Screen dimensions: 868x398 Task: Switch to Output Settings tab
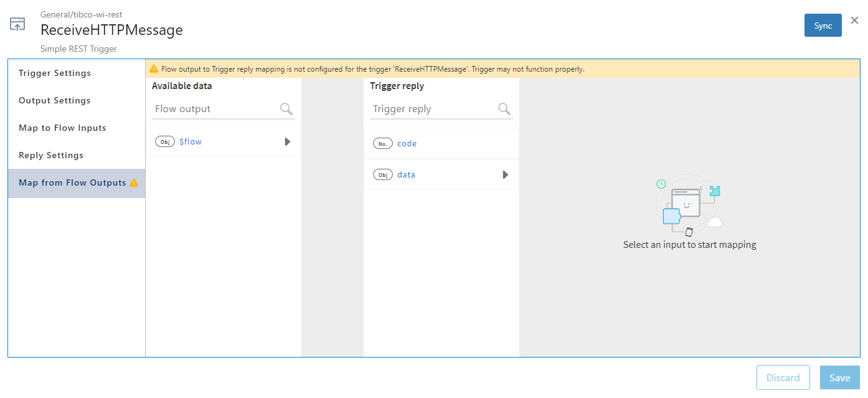pos(55,100)
